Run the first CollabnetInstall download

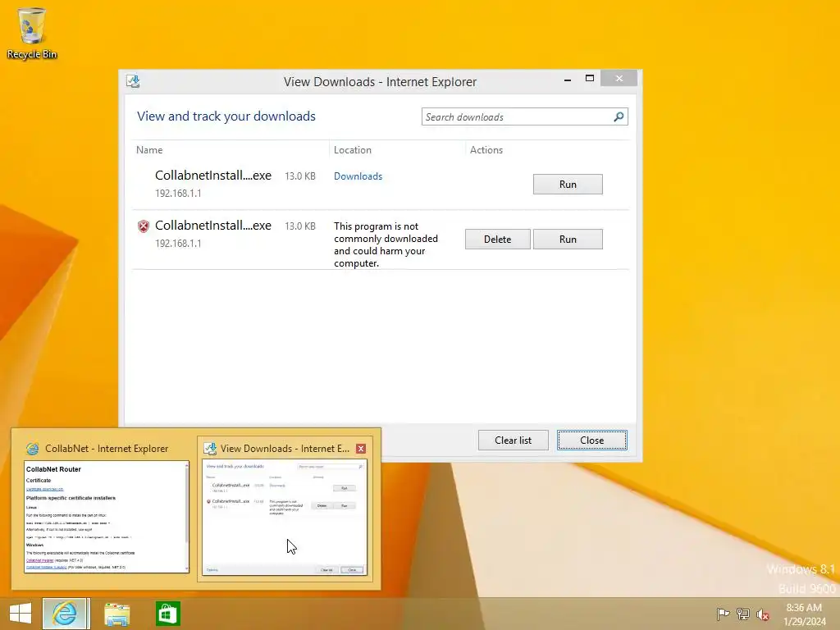568,185
